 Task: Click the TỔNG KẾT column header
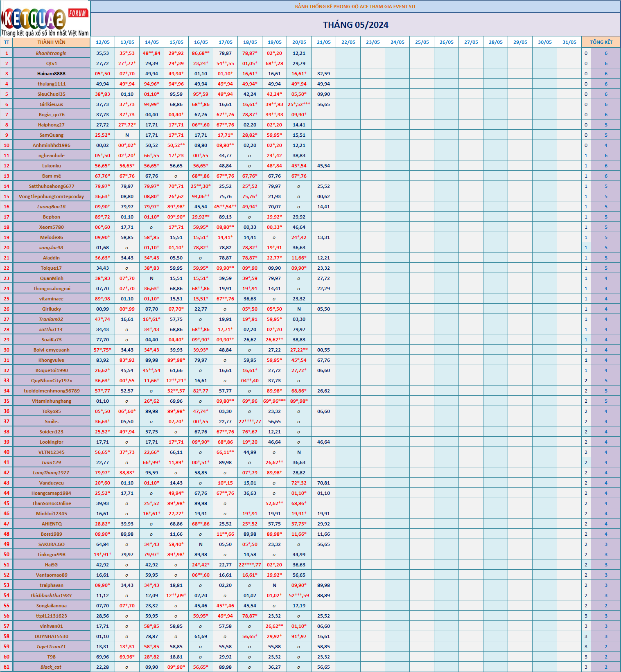coord(601,42)
